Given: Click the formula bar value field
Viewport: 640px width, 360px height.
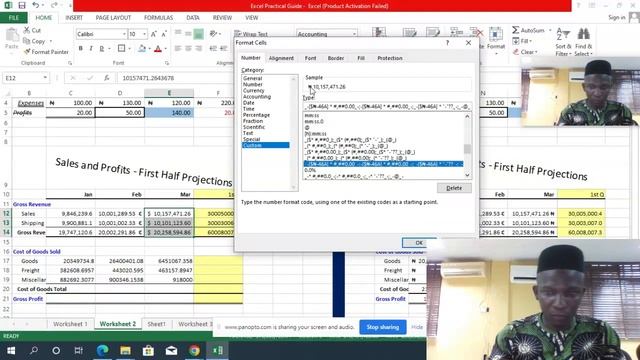Looking at the screenshot, I should [176, 78].
